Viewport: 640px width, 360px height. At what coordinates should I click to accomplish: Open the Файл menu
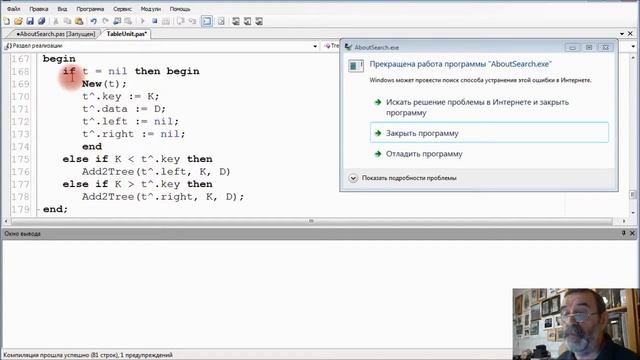click(x=13, y=9)
